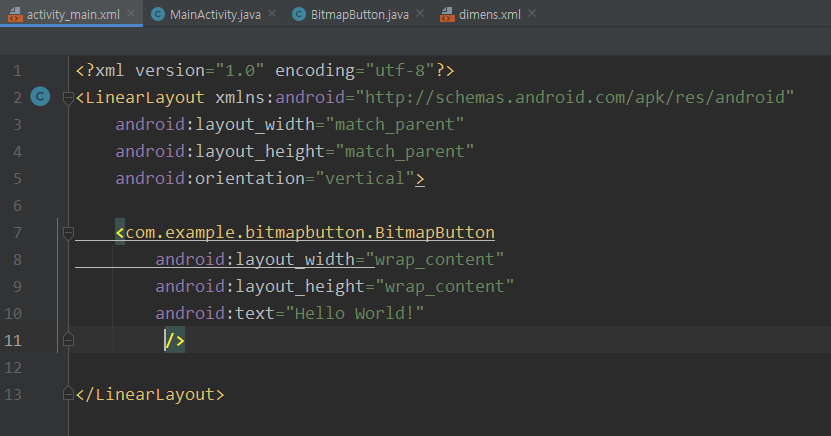This screenshot has height=436, width=831.
Task: Click the XML file icon on activity_main.xml tab
Action: pyautogui.click(x=15, y=14)
